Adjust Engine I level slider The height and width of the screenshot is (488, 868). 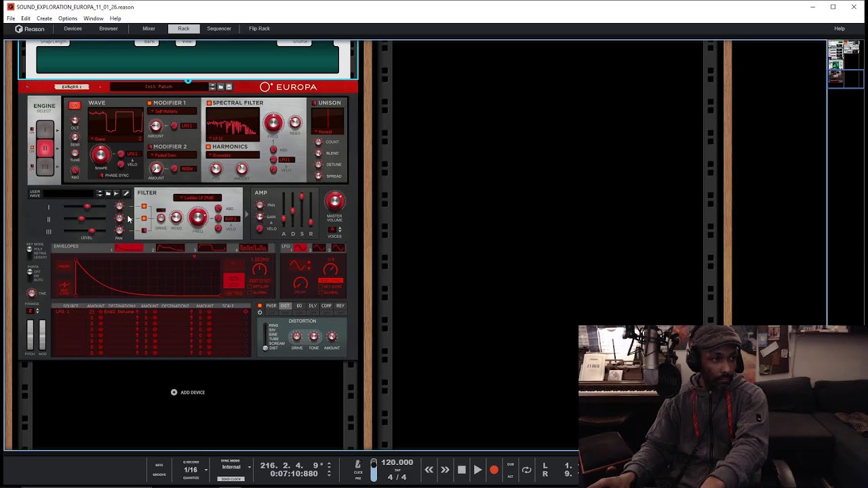click(x=87, y=207)
